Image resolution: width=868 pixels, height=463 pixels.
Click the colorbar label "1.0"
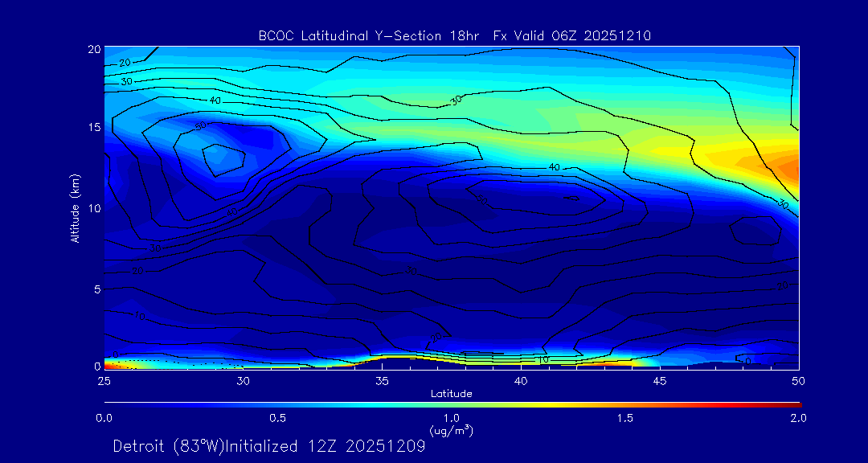tap(451, 418)
